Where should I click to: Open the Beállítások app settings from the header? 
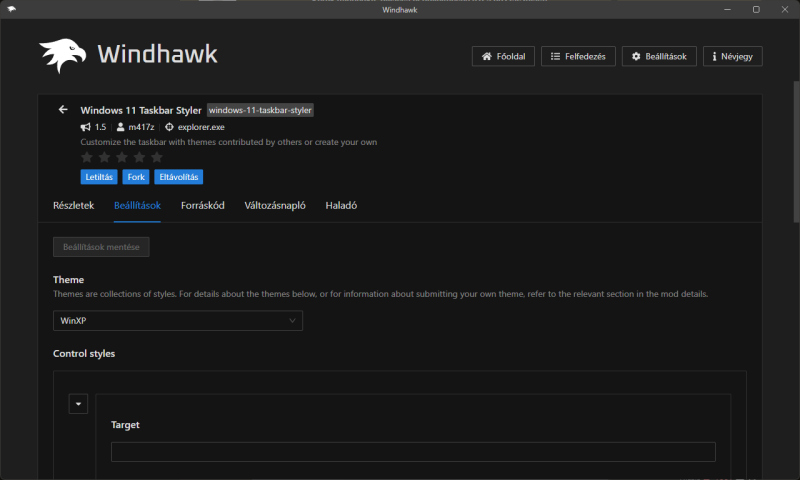(x=659, y=56)
